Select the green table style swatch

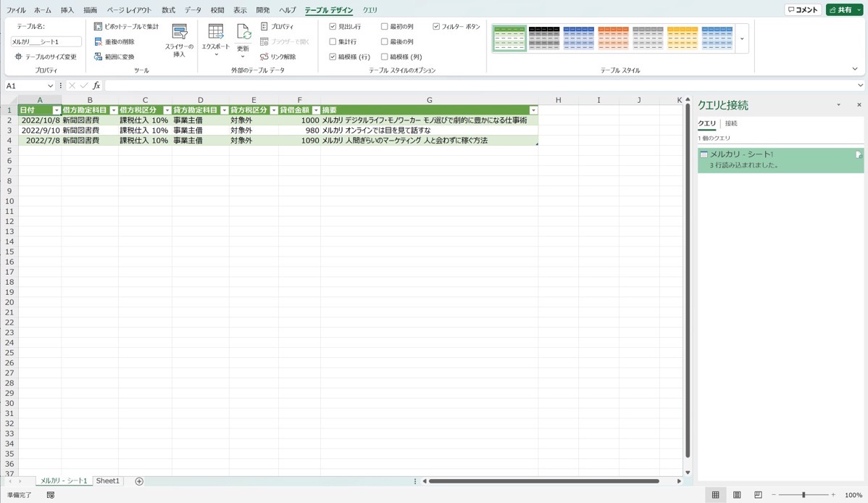(x=509, y=39)
